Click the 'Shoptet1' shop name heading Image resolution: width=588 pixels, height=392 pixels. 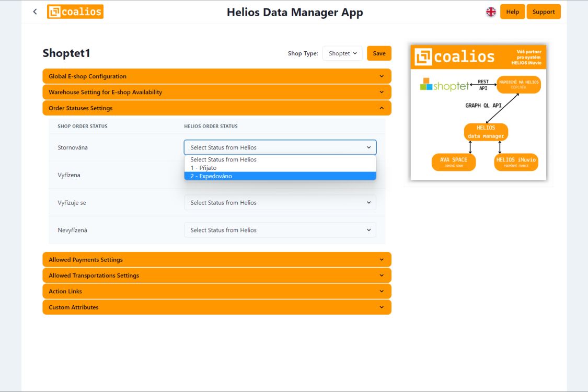pos(66,53)
